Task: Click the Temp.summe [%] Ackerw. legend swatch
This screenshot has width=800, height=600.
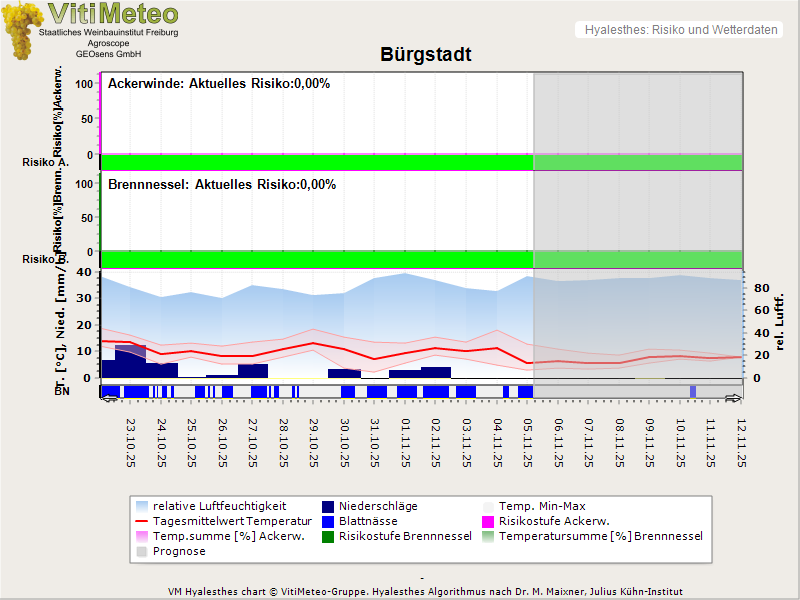Action: pyautogui.click(x=142, y=537)
